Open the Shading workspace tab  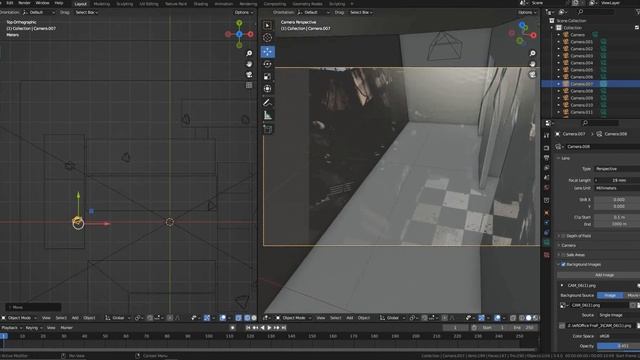click(200, 4)
